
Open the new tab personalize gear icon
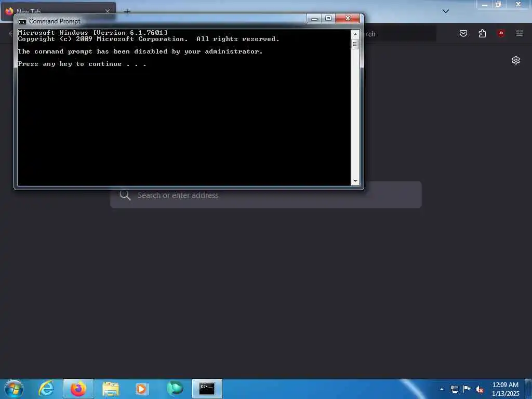pos(516,60)
